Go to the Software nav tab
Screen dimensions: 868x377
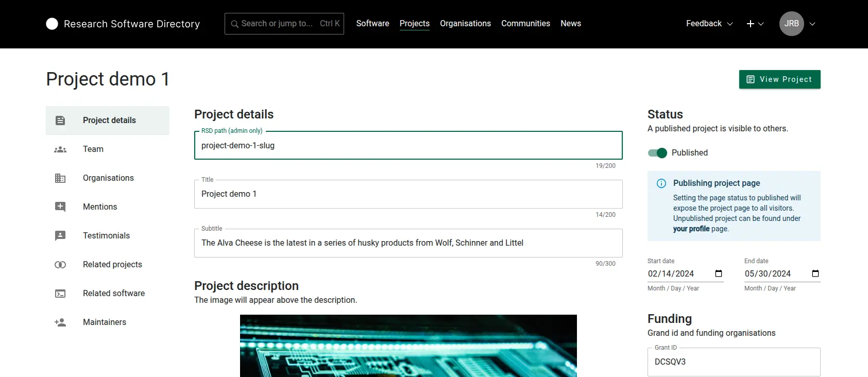(x=372, y=24)
